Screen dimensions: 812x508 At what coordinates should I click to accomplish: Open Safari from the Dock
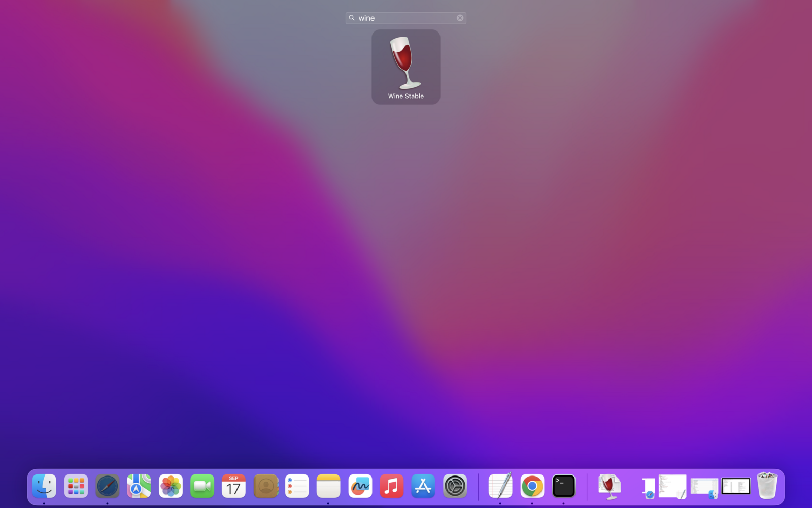click(108, 486)
